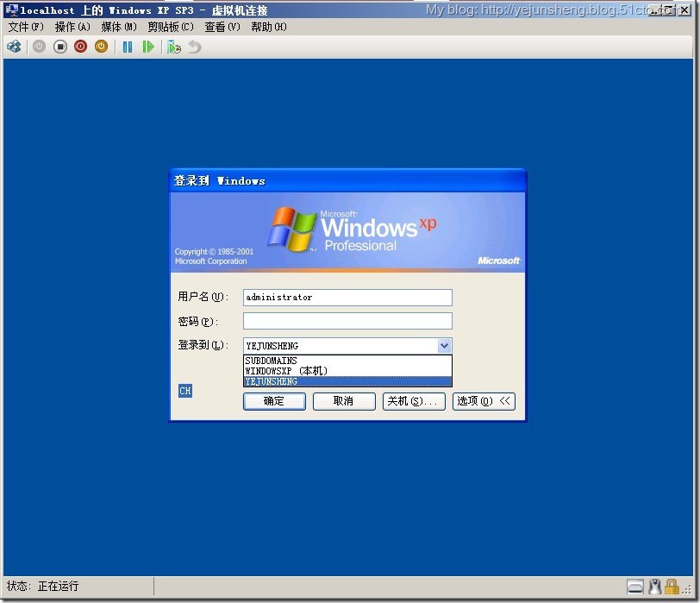
Task: Click the 登录到 dropdown arrow
Action: pyautogui.click(x=444, y=346)
